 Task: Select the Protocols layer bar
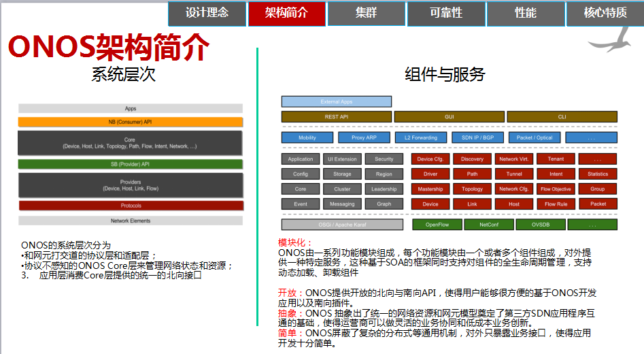click(x=131, y=206)
